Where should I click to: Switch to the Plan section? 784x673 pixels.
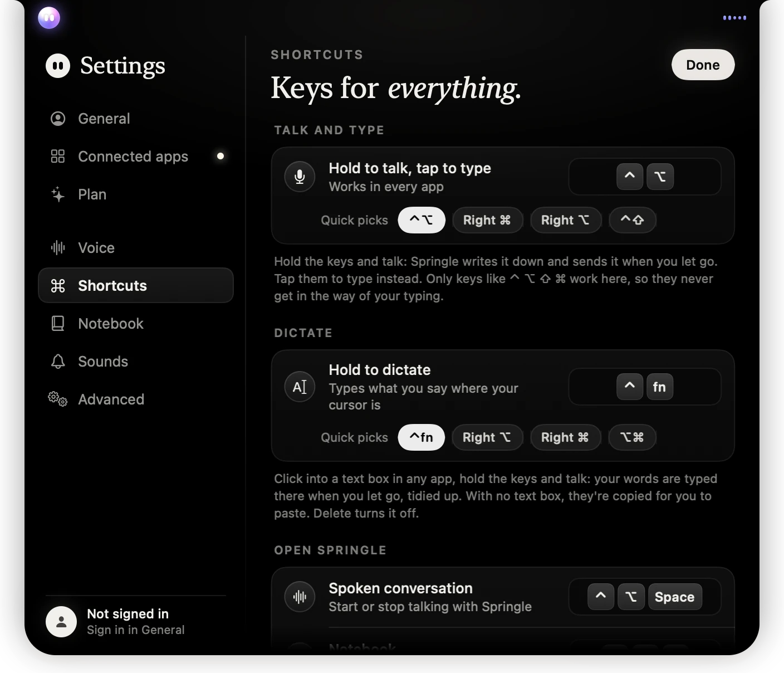[x=136, y=194]
